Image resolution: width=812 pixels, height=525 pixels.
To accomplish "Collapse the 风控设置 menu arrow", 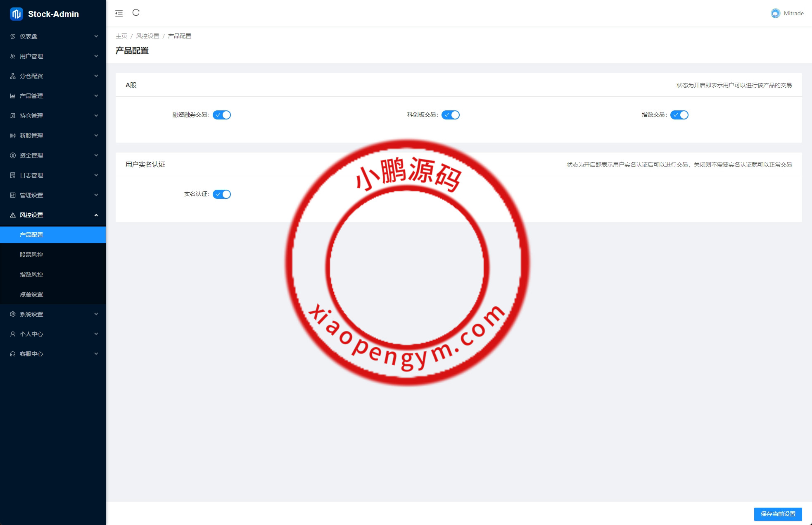I will (x=96, y=215).
